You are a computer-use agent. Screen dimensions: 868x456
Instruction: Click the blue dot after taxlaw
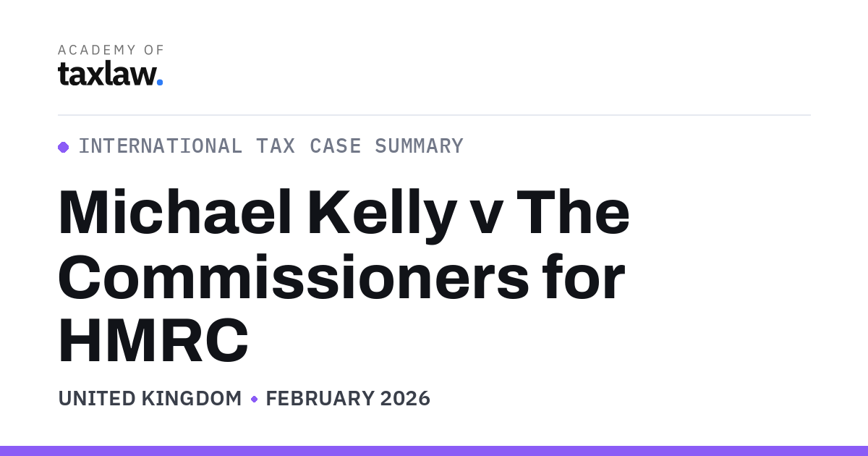160,83
